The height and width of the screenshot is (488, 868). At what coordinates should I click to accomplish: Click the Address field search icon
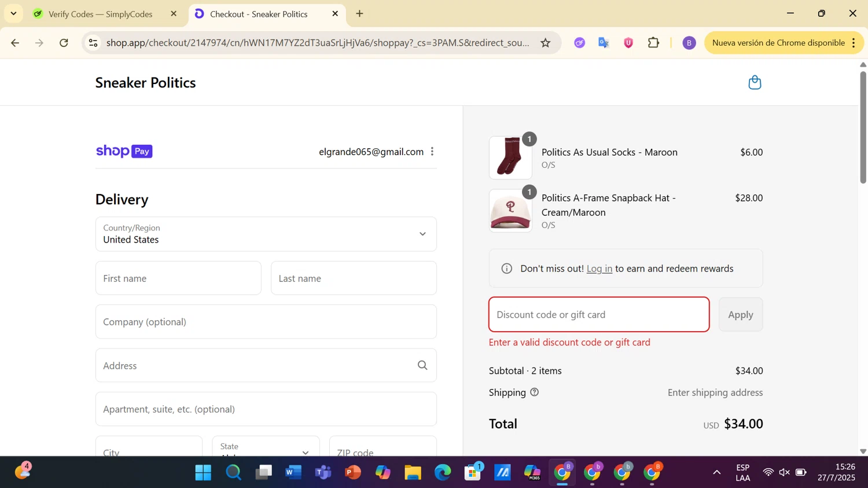pos(422,365)
